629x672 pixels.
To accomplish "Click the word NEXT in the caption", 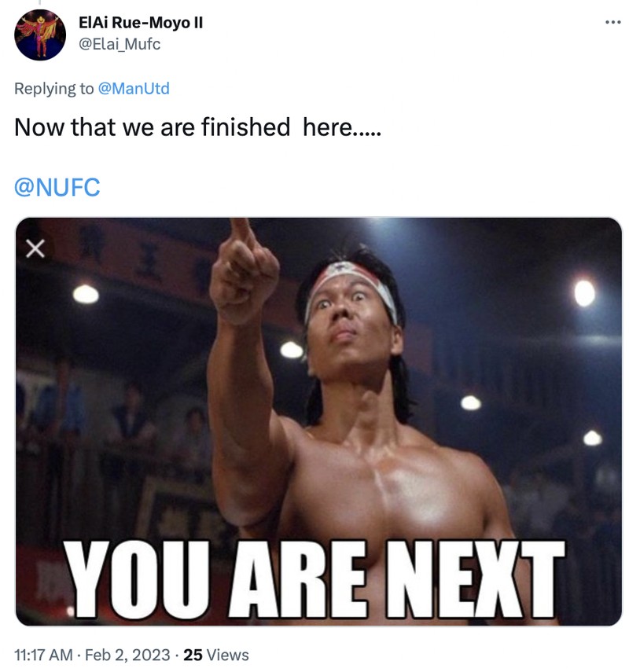I will click(475, 578).
